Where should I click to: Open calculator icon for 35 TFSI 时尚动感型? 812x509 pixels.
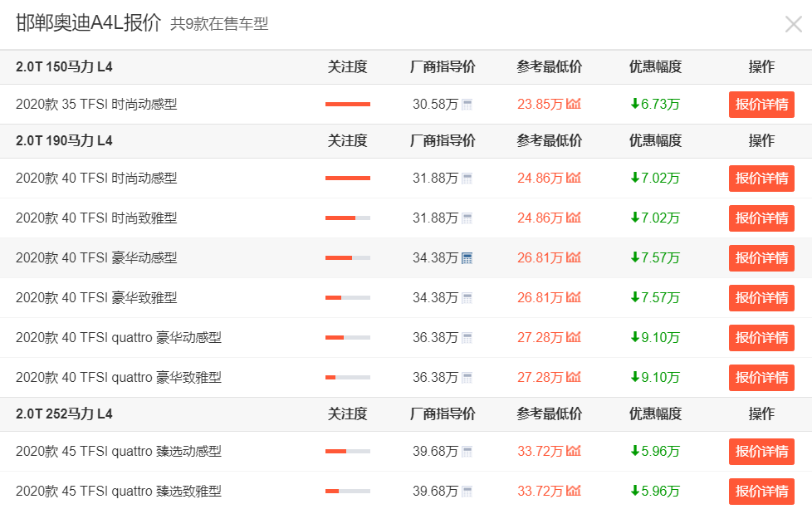point(467,105)
